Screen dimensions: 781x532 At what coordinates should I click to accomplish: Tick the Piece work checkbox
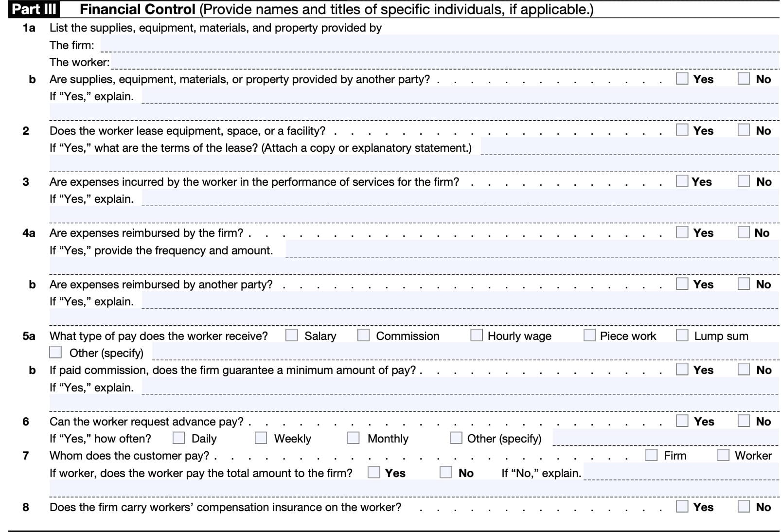(589, 335)
